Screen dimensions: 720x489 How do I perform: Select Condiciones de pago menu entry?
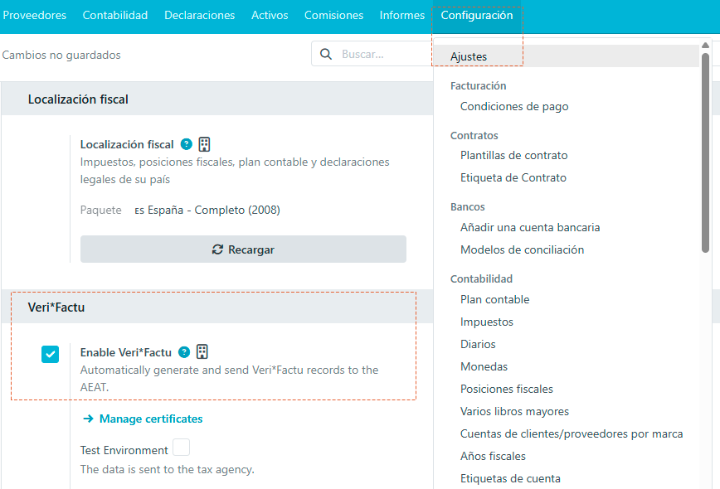point(514,107)
